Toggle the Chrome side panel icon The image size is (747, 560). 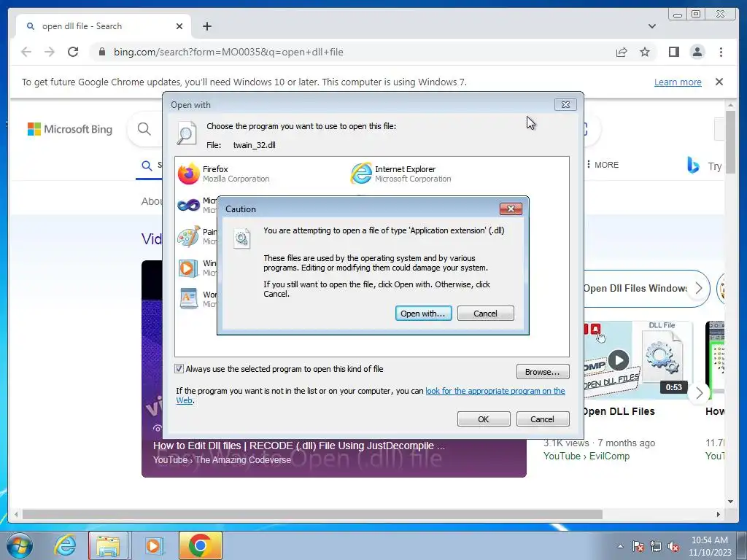click(673, 52)
